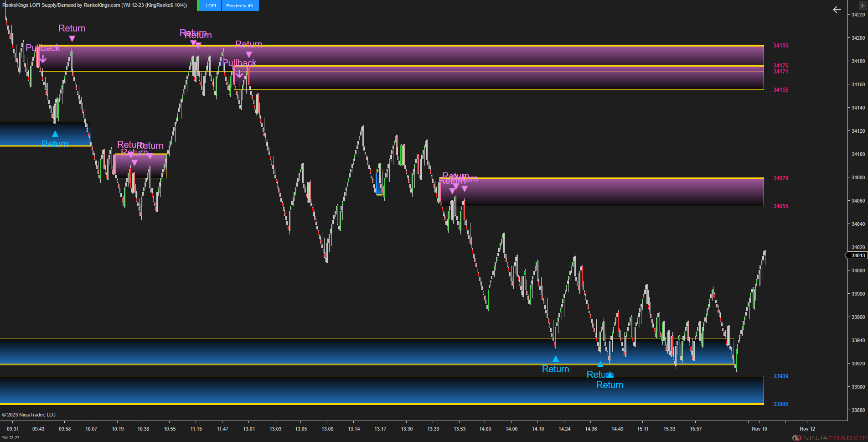Click the Pullback down arrow near 09:43
This screenshot has height=442, width=868.
click(42, 59)
